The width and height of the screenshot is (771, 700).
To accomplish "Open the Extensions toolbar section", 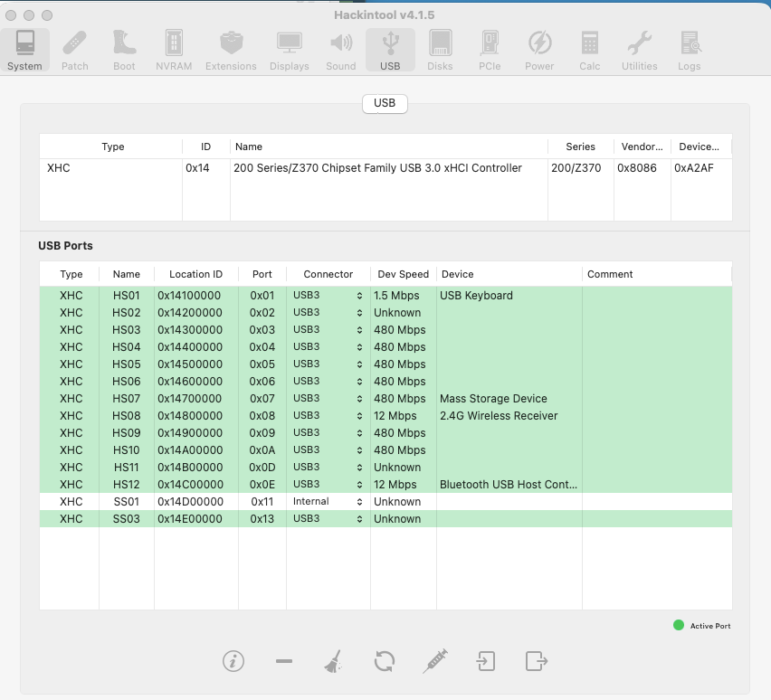I will (x=231, y=51).
